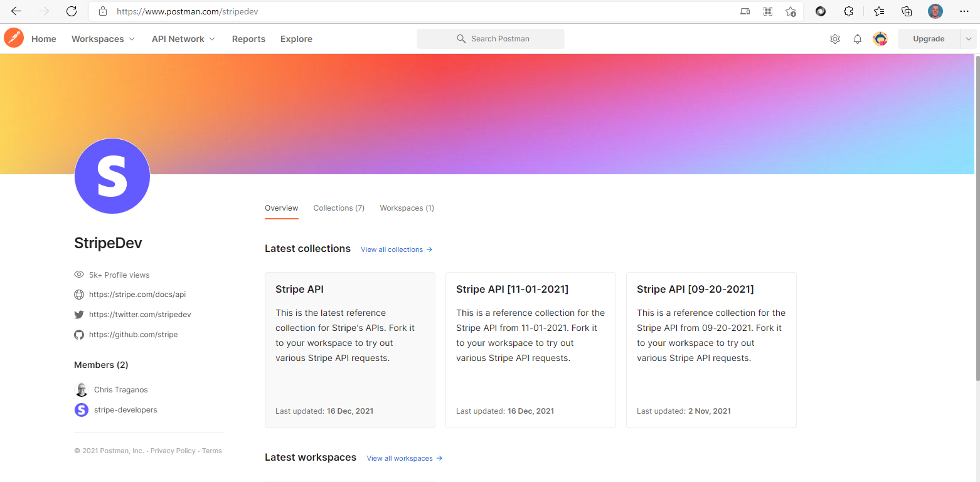This screenshot has width=980, height=482.
Task: Click the GitHub icon in the profile sidebar
Action: (78, 334)
